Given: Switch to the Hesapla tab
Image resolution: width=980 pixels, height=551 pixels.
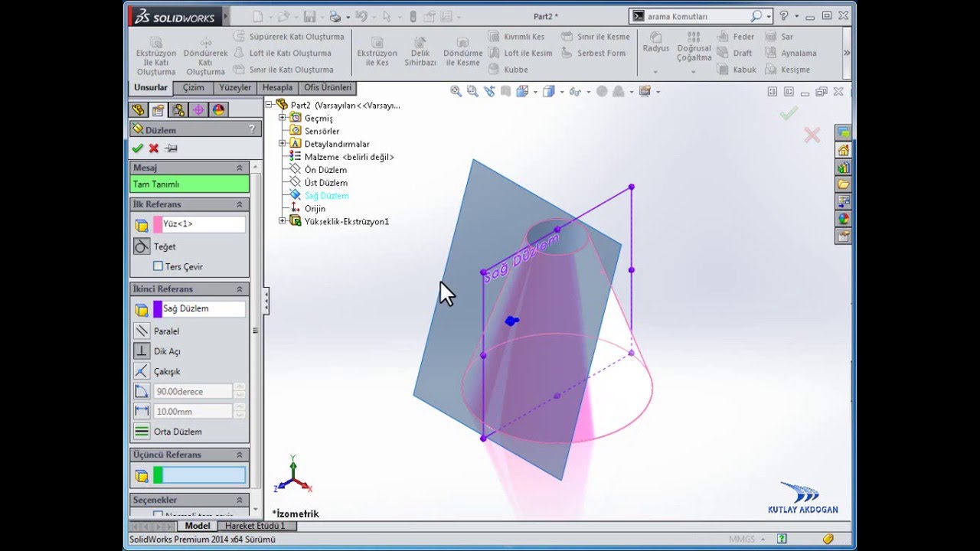Looking at the screenshot, I should [x=277, y=87].
